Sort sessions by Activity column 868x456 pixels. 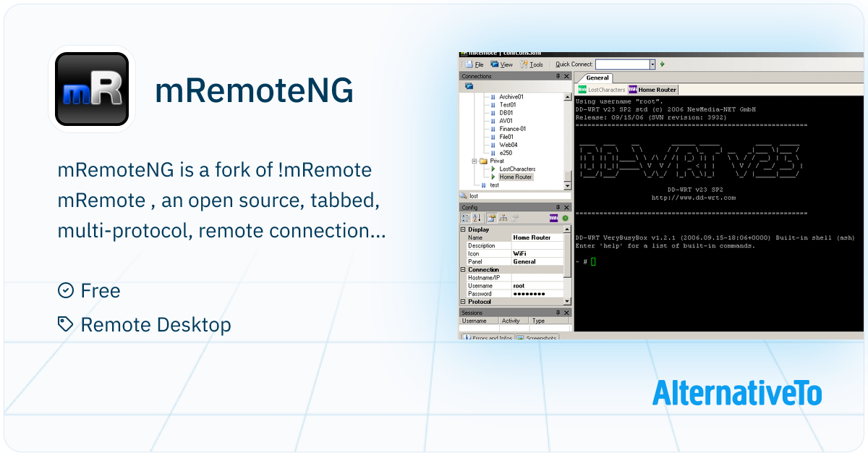click(513, 321)
